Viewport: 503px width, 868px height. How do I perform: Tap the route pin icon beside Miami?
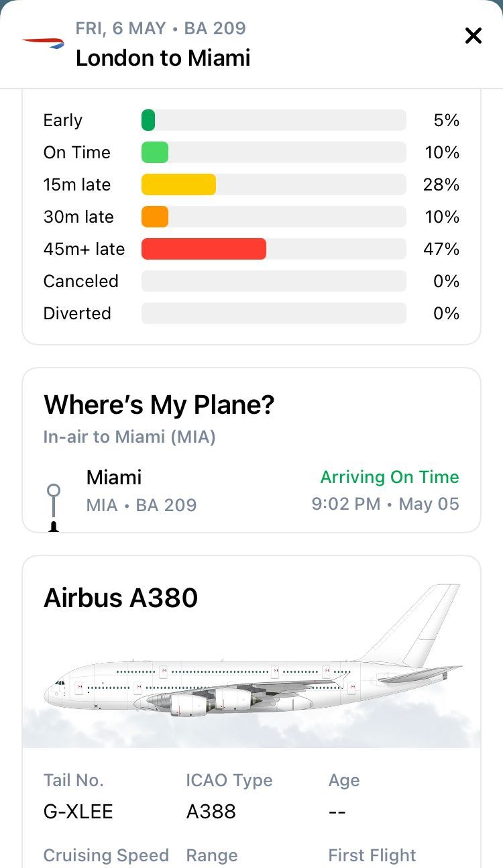point(54,508)
